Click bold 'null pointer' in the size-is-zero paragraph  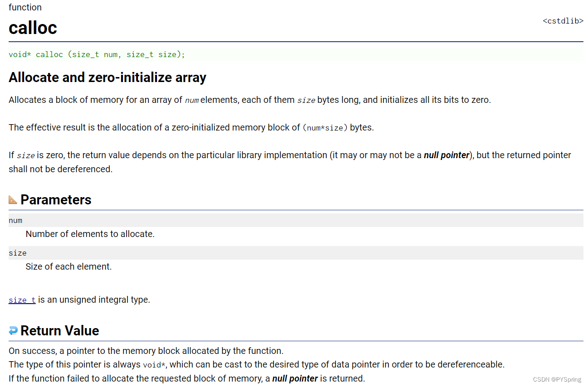(x=446, y=155)
